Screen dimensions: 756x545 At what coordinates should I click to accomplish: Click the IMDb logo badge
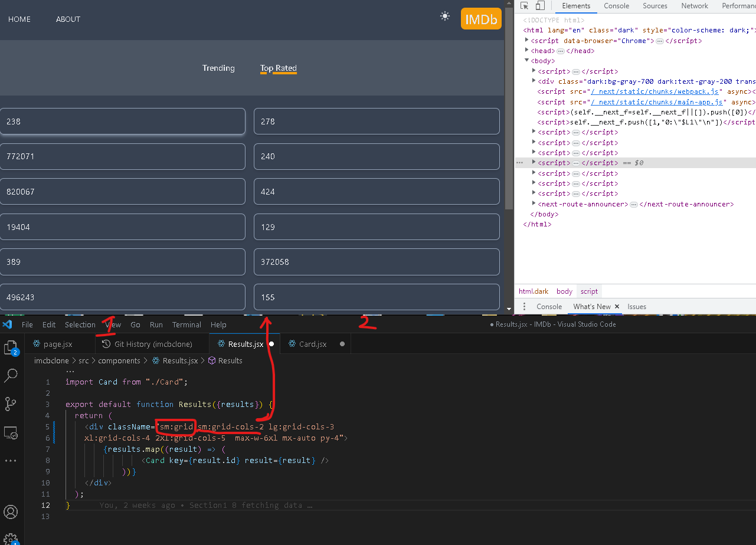[481, 19]
